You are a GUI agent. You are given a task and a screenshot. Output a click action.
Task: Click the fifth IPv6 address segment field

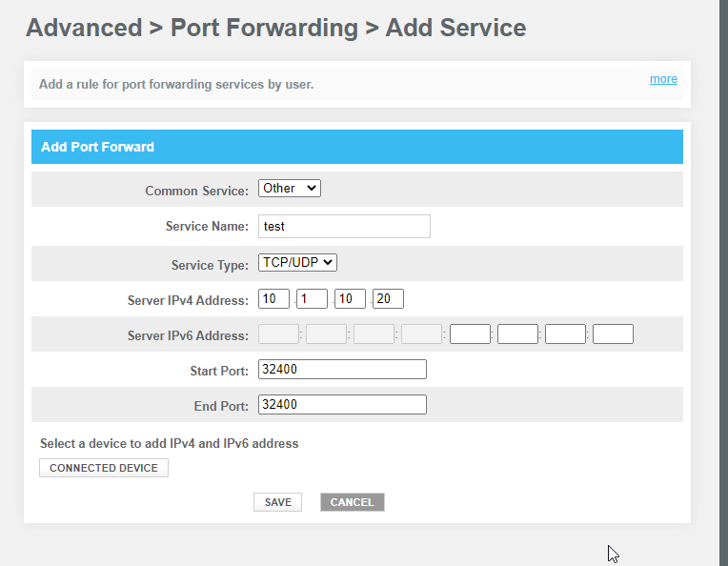[470, 334]
